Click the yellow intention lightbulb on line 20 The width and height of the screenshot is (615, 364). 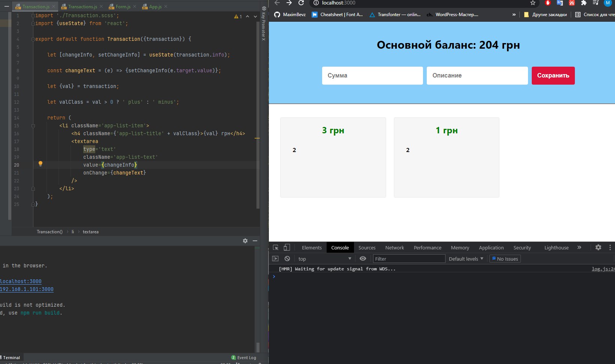pyautogui.click(x=40, y=164)
